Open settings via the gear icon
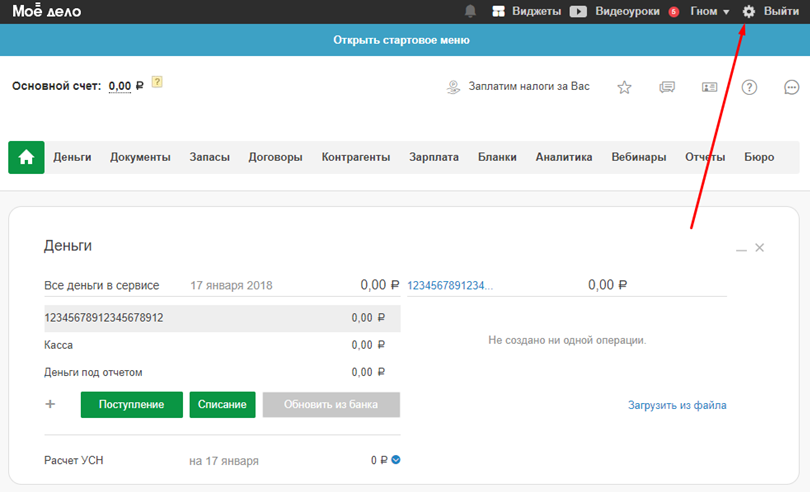The width and height of the screenshot is (810, 492). point(748,11)
